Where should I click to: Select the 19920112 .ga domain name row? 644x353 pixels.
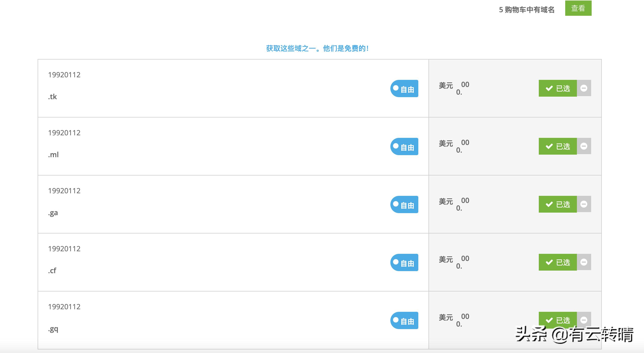64,201
